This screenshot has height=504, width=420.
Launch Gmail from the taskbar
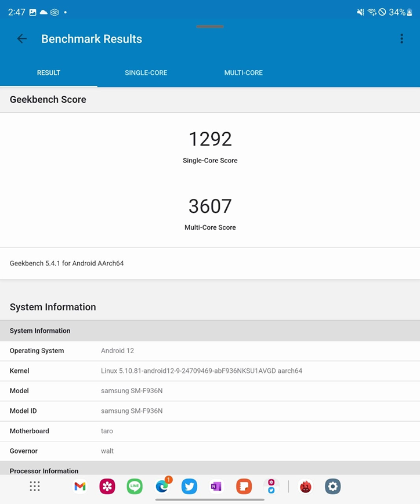point(80,487)
